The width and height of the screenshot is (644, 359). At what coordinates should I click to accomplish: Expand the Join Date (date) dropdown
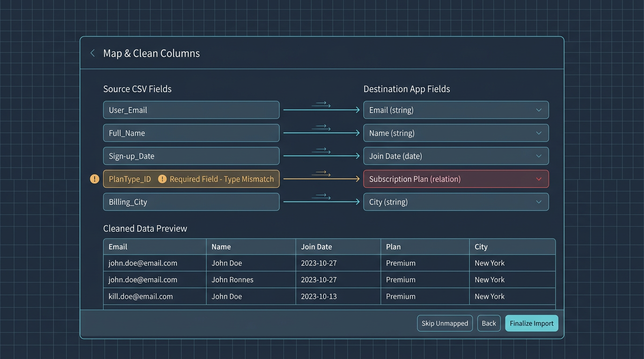pos(539,156)
